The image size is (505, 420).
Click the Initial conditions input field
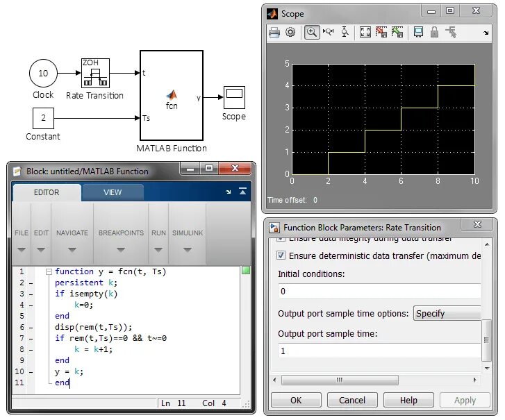tap(379, 292)
